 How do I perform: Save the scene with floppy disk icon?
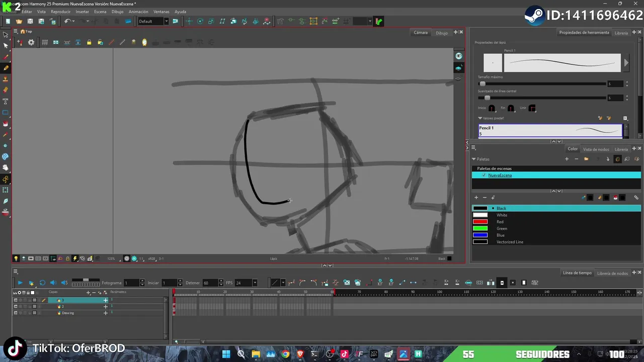[30, 21]
